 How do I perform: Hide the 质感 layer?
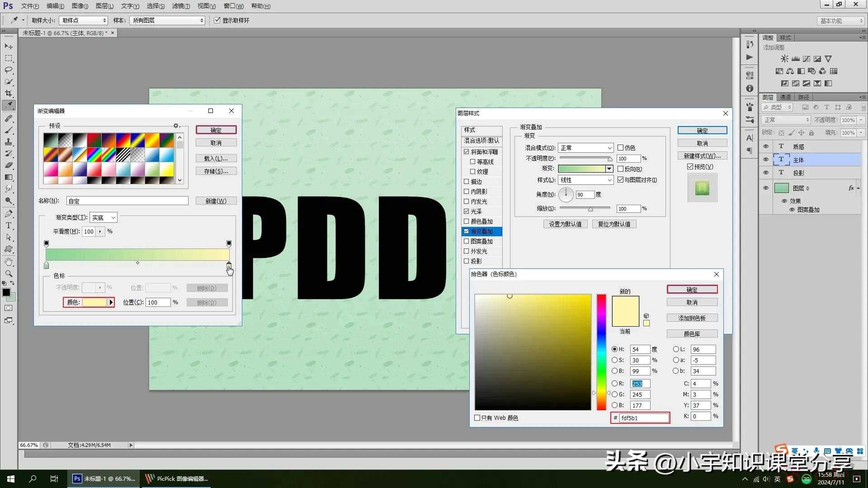tap(766, 146)
